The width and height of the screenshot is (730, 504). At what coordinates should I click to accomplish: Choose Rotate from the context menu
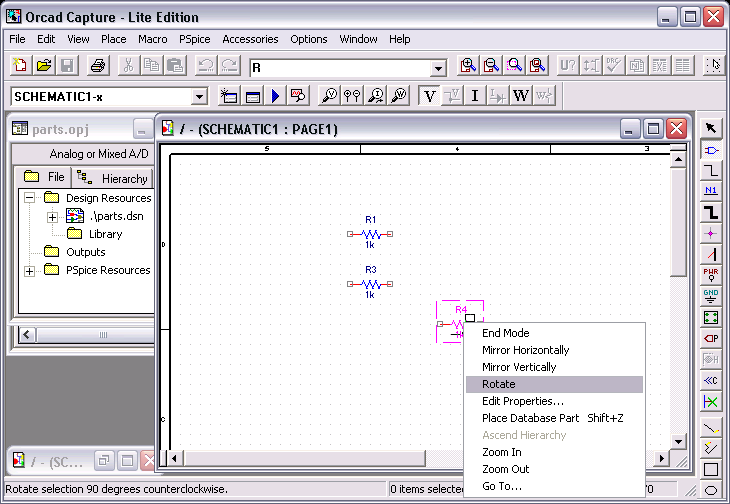554,384
